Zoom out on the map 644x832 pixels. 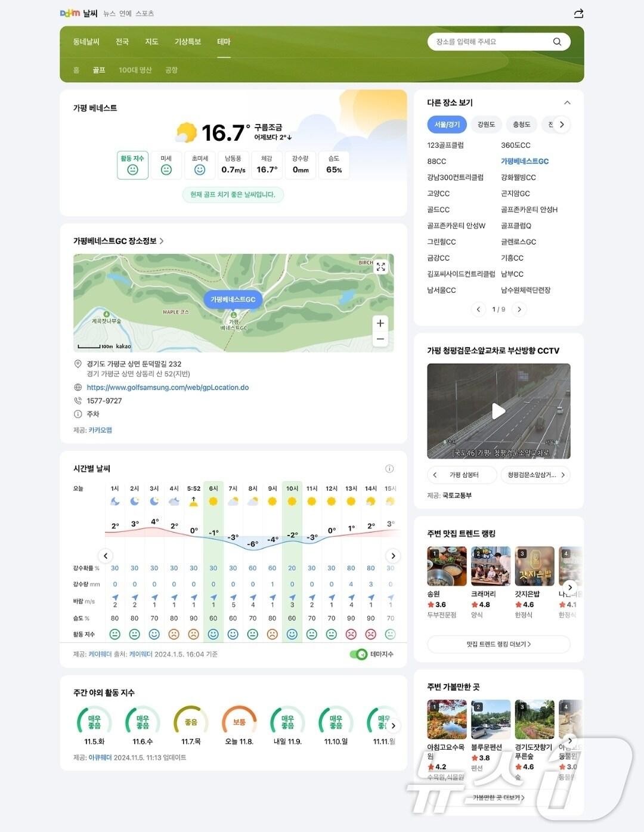[x=380, y=339]
